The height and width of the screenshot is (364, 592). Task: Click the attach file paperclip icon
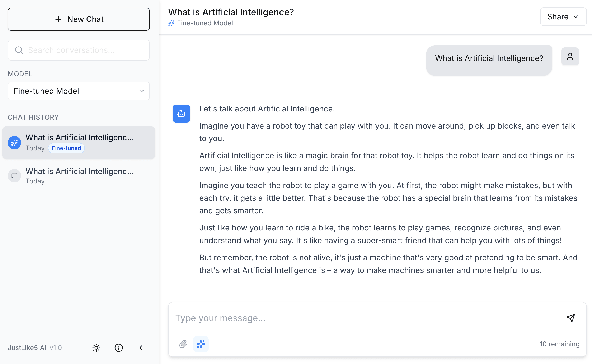[x=183, y=344]
